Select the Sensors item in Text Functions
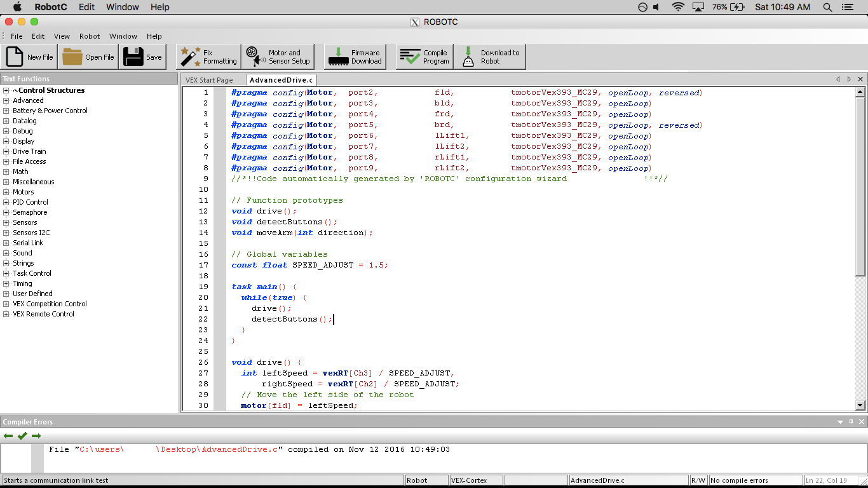The width and height of the screenshot is (868, 488). (x=25, y=222)
